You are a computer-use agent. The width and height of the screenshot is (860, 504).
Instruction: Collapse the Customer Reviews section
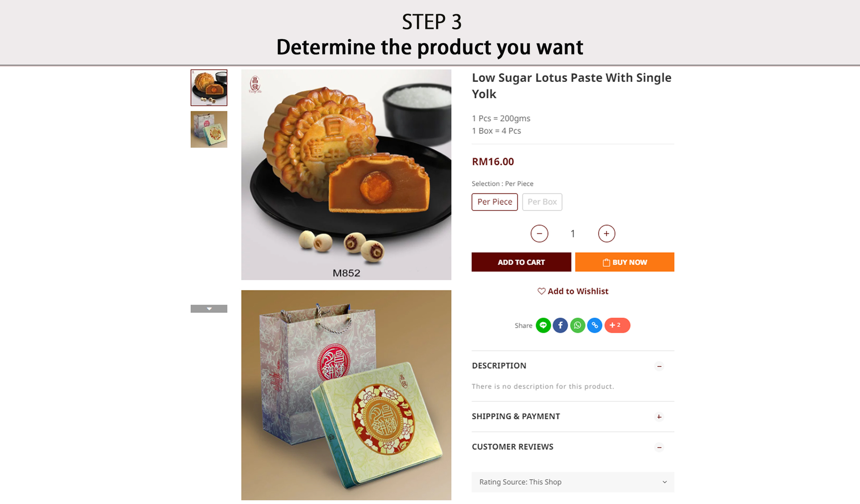click(659, 447)
